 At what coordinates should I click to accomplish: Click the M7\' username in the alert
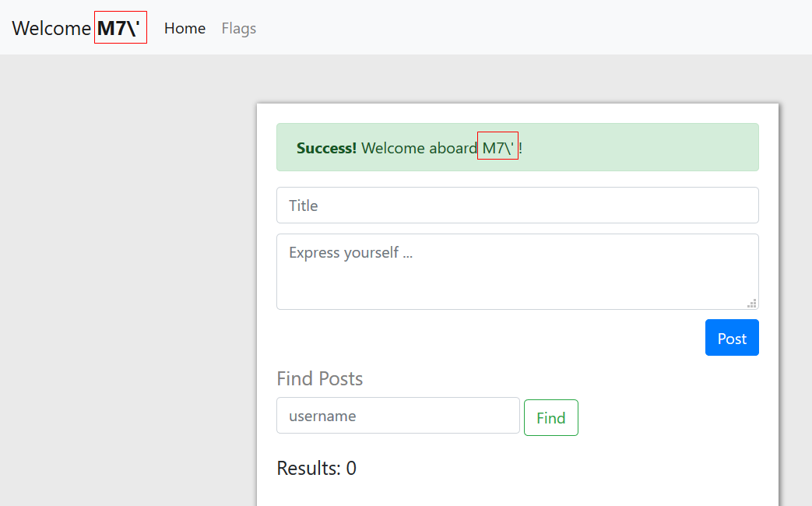497,148
